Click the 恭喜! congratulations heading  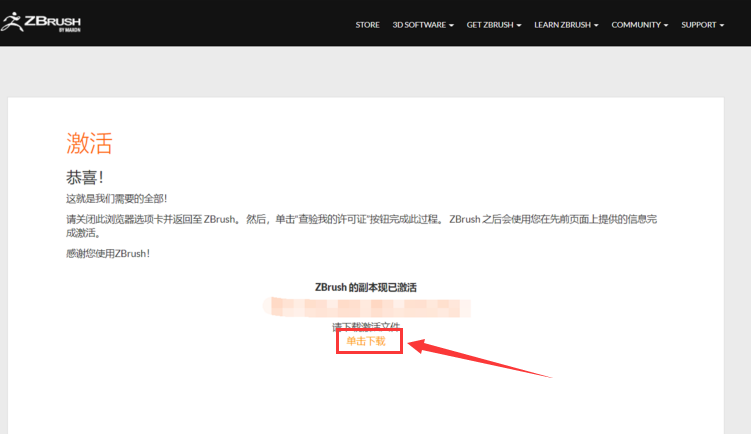85,177
